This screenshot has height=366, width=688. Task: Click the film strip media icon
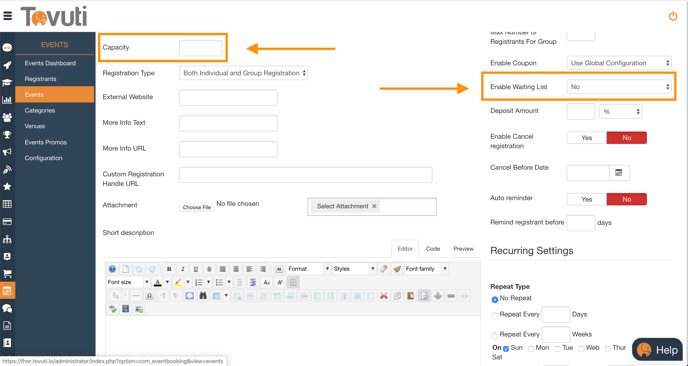point(126,309)
